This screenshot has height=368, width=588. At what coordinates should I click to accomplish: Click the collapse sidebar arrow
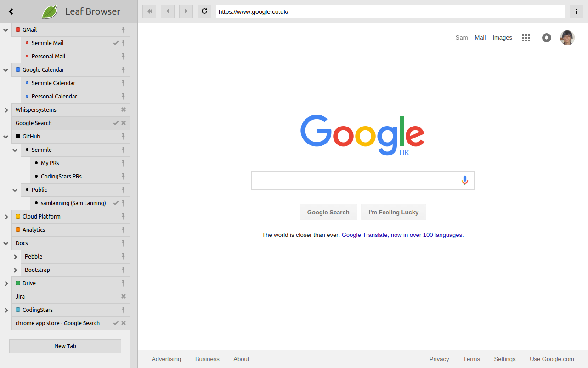pos(11,11)
